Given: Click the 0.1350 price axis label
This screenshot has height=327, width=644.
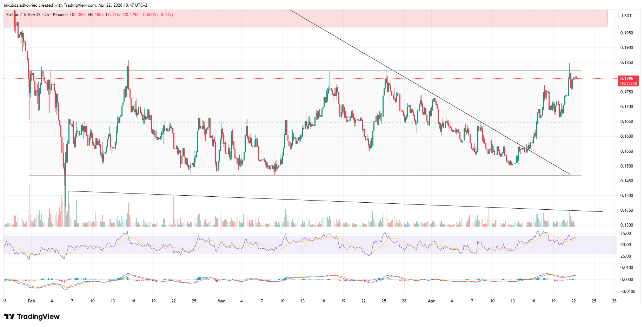Looking at the screenshot, I should [627, 210].
